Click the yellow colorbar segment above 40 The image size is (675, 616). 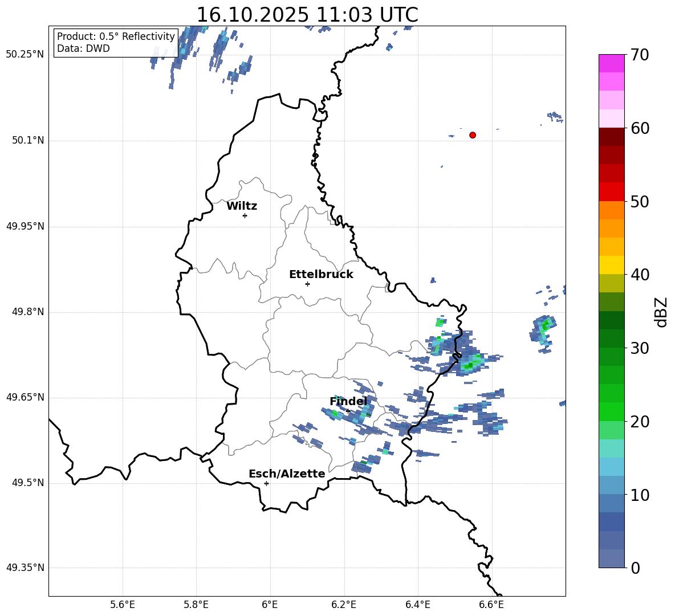[x=611, y=265]
